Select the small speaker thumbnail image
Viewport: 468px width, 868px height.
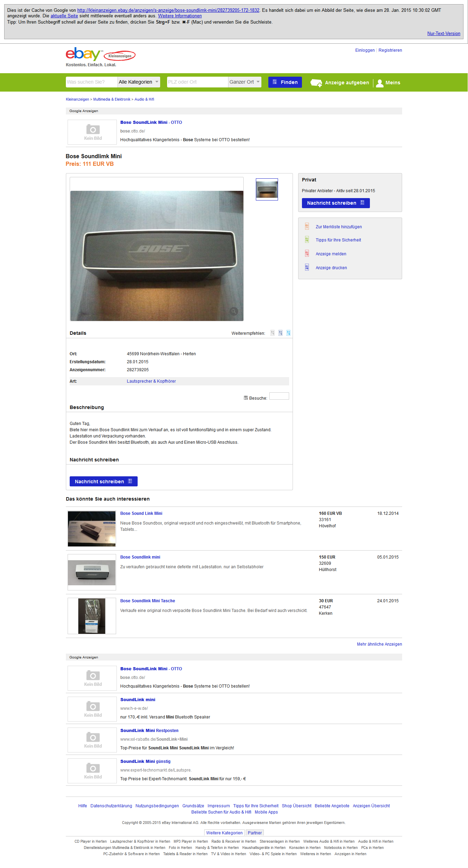pos(267,189)
